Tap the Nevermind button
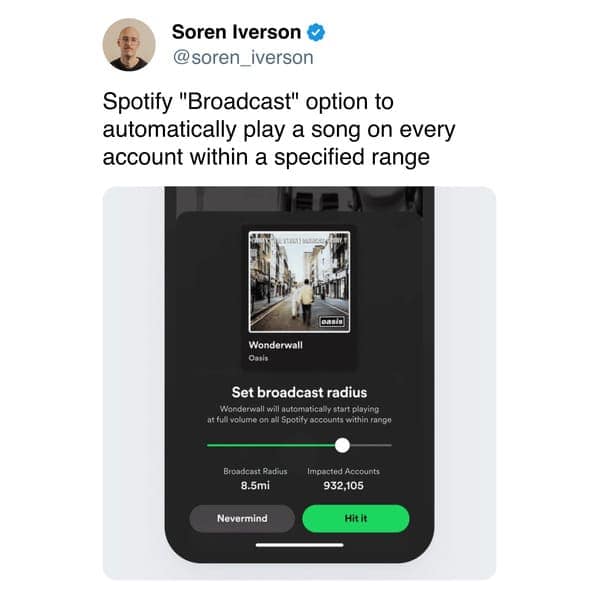599x599 pixels. (x=242, y=518)
